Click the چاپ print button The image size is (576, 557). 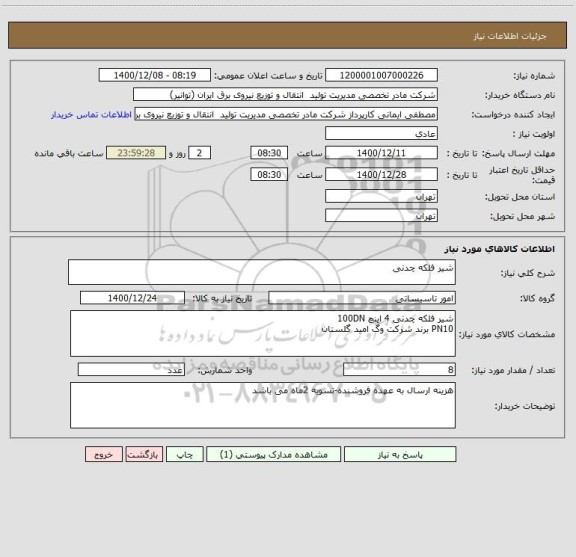pos(184,454)
